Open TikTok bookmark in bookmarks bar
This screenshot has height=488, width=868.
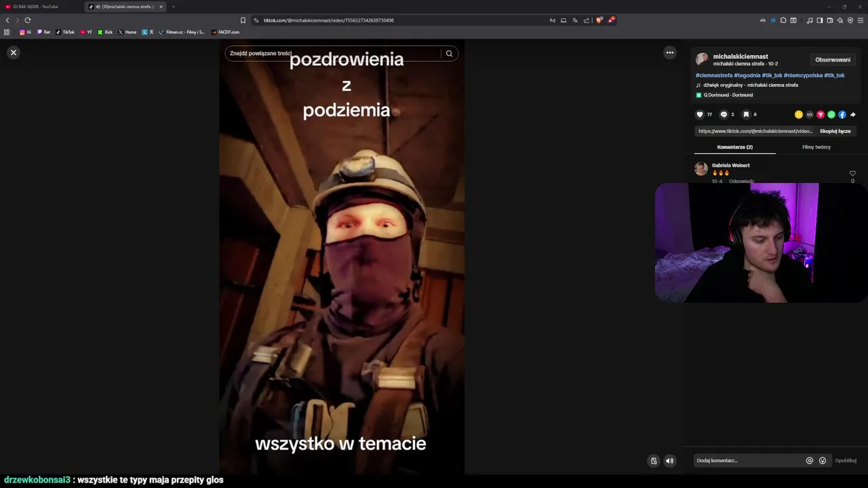65,32
